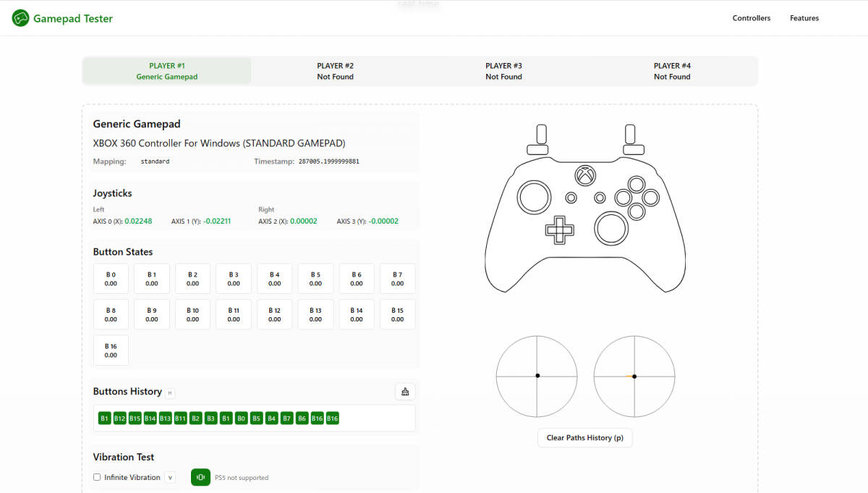Click the B0 badge in buttons history
Viewport: 868px width, 493px height.
tap(242, 418)
